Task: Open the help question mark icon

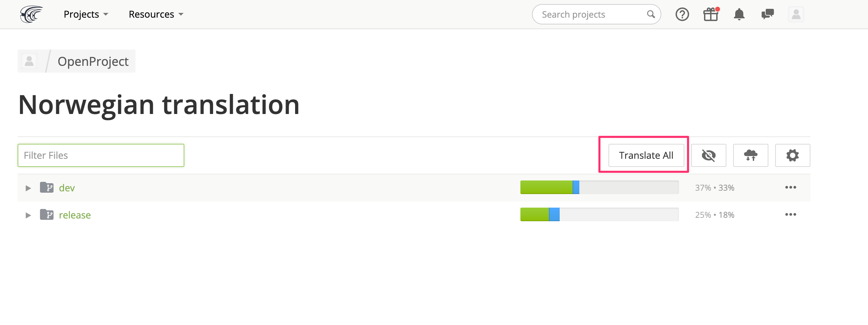Action: pyautogui.click(x=682, y=14)
